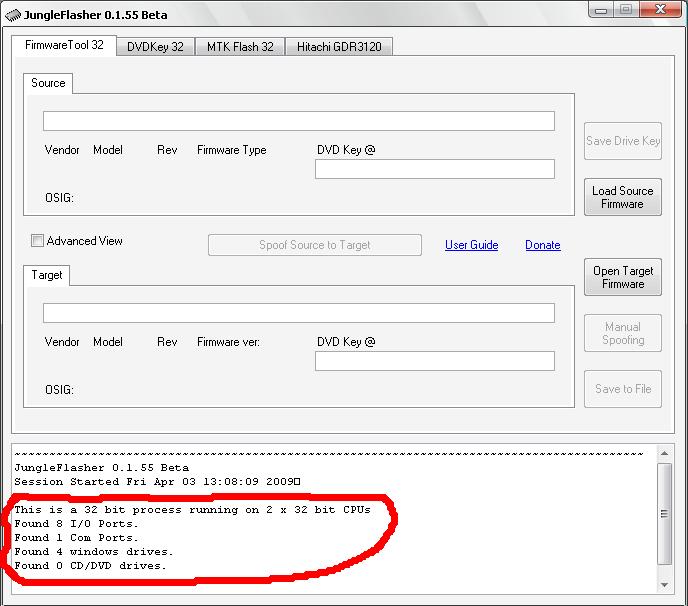688x606 pixels.
Task: Open the User Guide link
Action: click(472, 245)
